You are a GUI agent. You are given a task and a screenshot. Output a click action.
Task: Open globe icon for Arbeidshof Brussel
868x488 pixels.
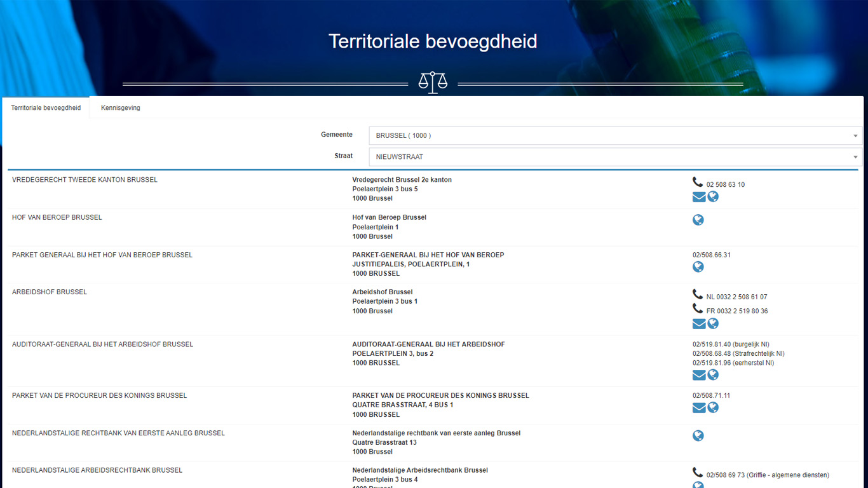[713, 324]
